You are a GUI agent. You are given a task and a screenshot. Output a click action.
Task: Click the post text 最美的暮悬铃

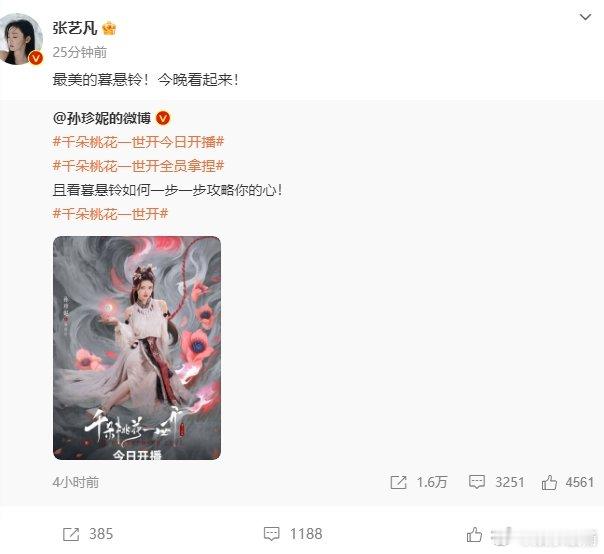(97, 80)
